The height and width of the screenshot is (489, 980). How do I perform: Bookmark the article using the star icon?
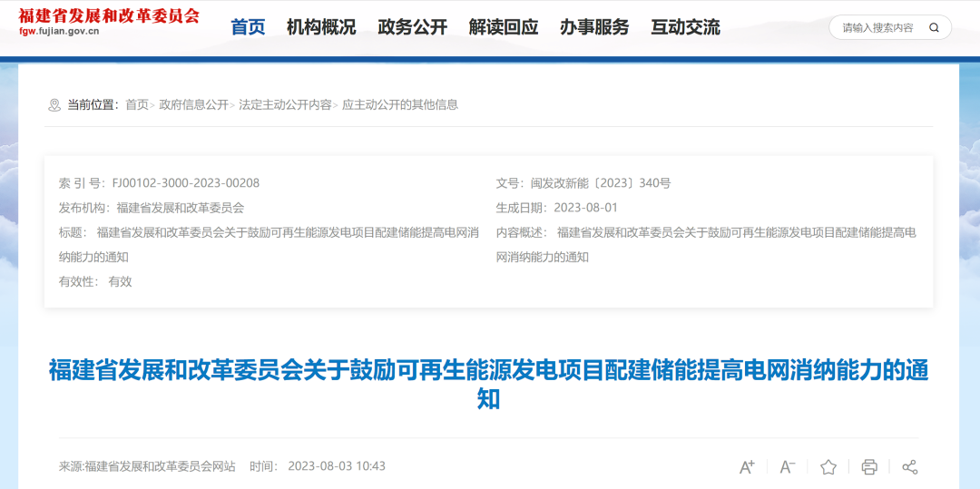828,467
